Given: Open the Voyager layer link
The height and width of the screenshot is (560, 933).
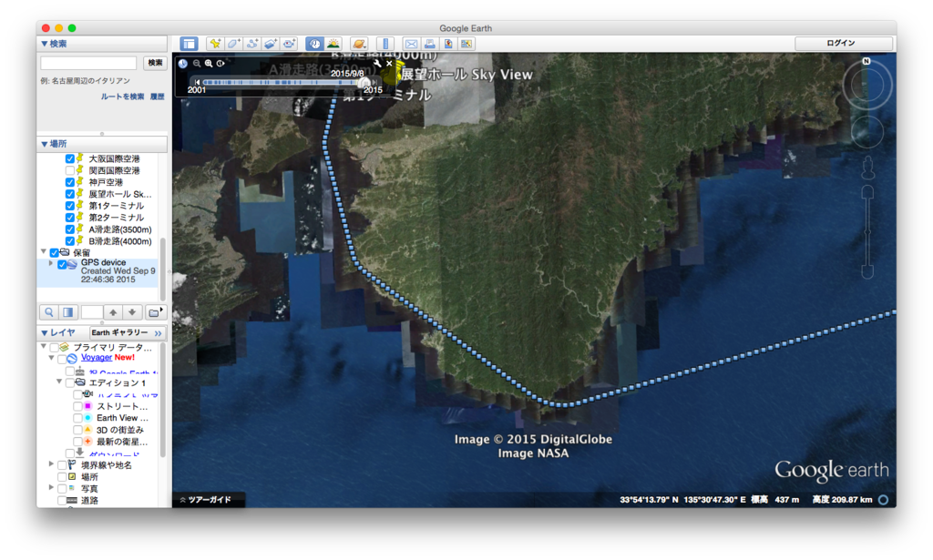Looking at the screenshot, I should 97,357.
